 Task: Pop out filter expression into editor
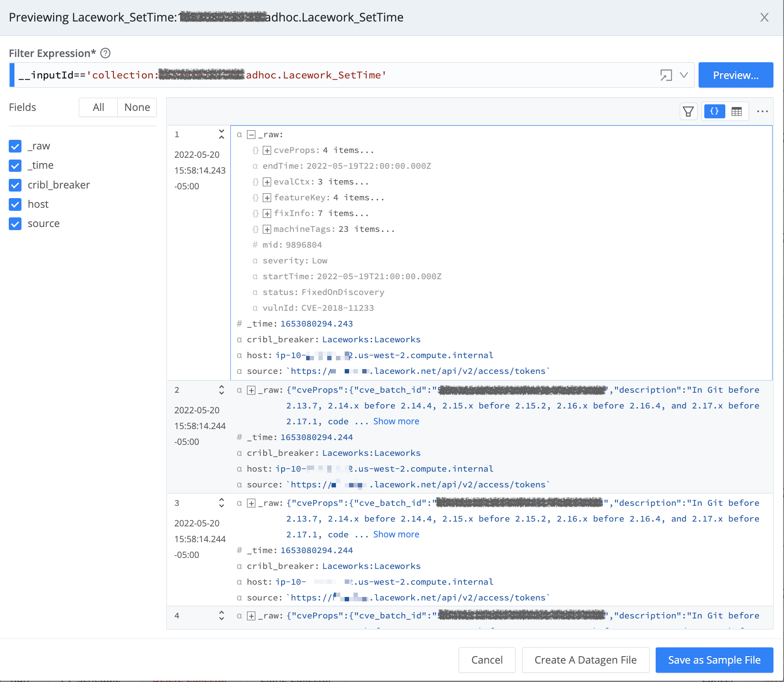pyautogui.click(x=667, y=75)
